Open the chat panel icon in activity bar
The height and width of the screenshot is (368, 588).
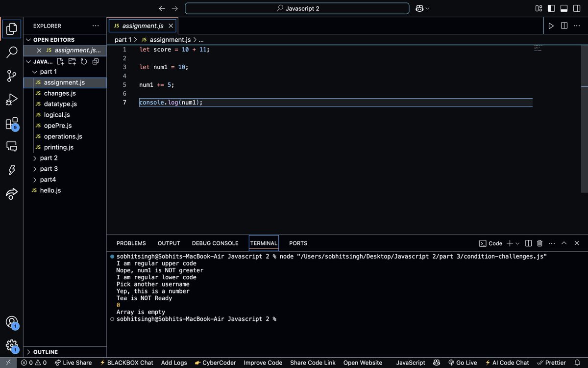pyautogui.click(x=12, y=146)
